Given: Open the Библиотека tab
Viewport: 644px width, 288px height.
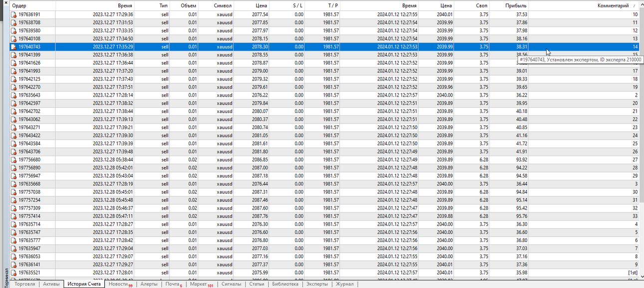Looking at the screenshot, I should (x=285, y=284).
